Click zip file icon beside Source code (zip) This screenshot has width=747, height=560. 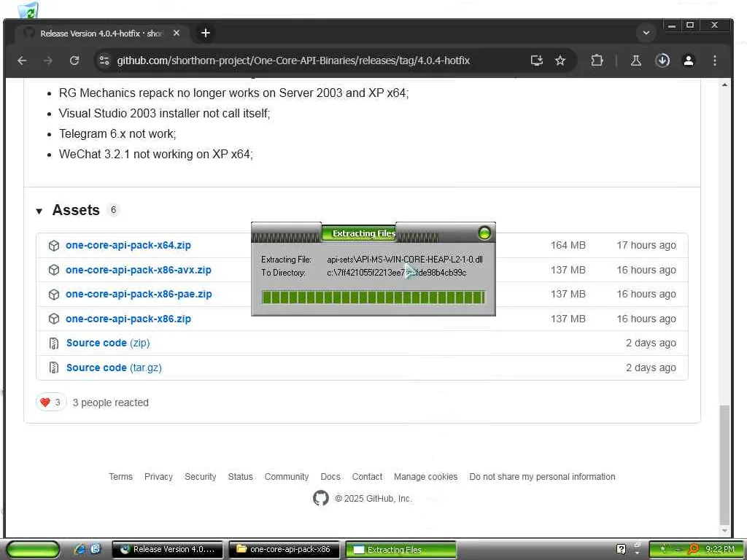tap(54, 343)
